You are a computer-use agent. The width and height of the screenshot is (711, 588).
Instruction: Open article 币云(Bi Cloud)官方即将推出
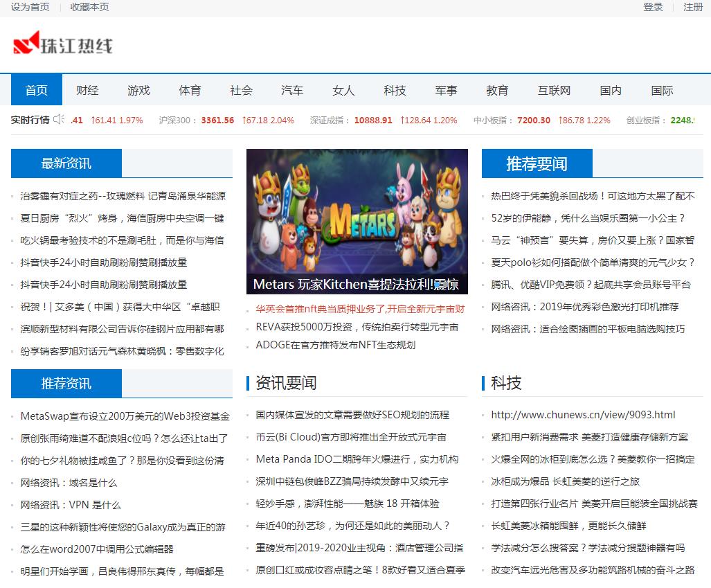pos(351,437)
